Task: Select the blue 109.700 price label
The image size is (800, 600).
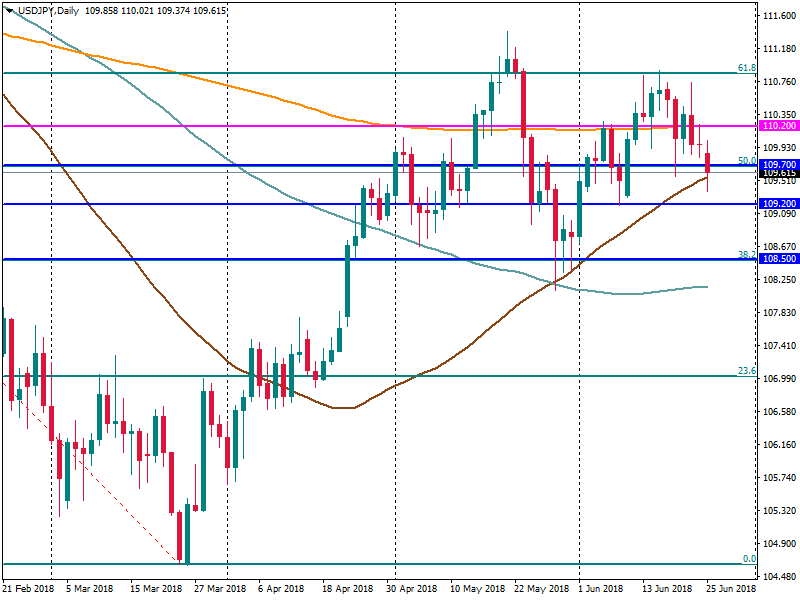Action: (x=779, y=164)
